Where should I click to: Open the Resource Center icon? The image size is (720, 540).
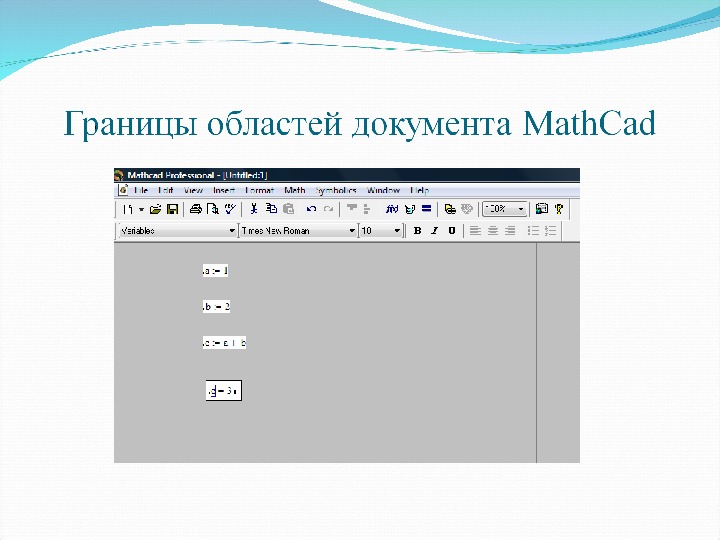pos(542,209)
